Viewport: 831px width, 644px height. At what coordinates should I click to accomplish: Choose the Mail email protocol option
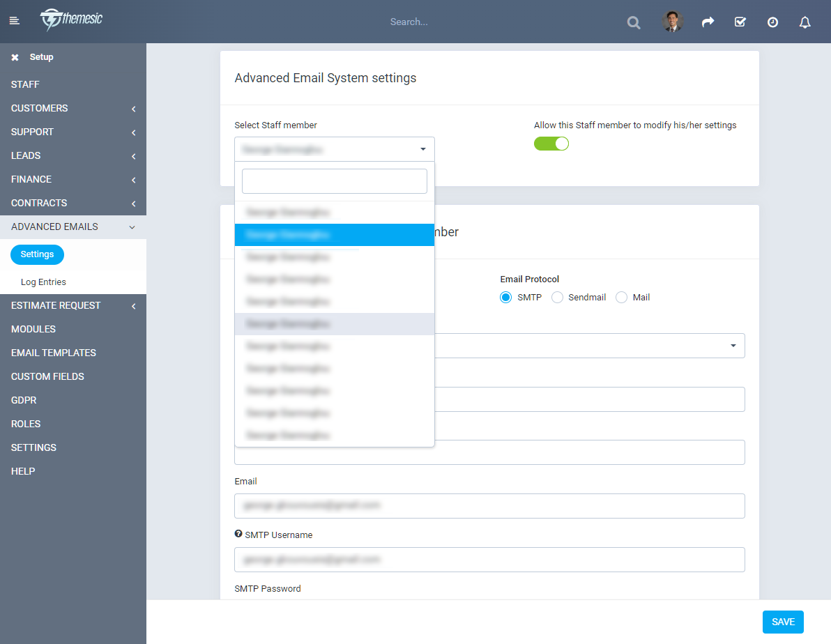620,297
